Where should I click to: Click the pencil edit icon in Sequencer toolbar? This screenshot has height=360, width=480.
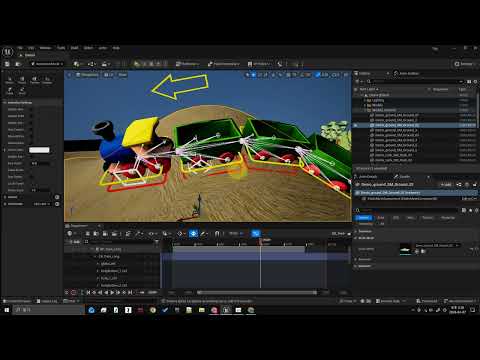click(x=203, y=234)
